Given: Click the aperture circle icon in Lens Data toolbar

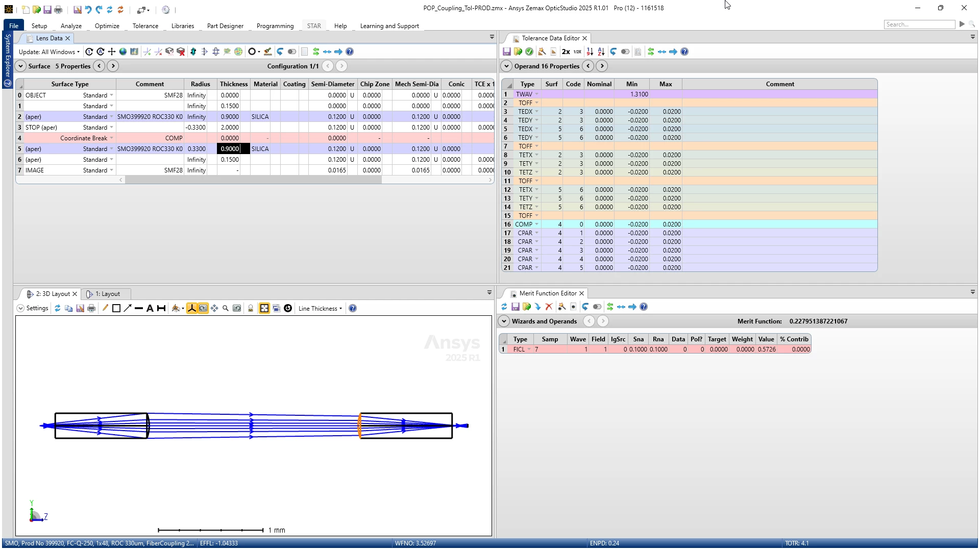Looking at the screenshot, I should click(x=252, y=52).
